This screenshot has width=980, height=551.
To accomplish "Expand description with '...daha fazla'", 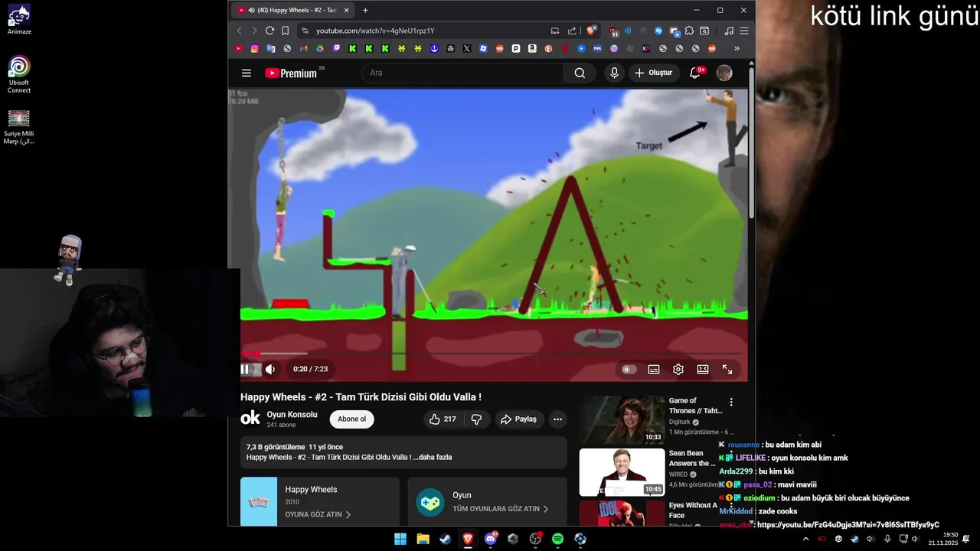I will point(433,457).
